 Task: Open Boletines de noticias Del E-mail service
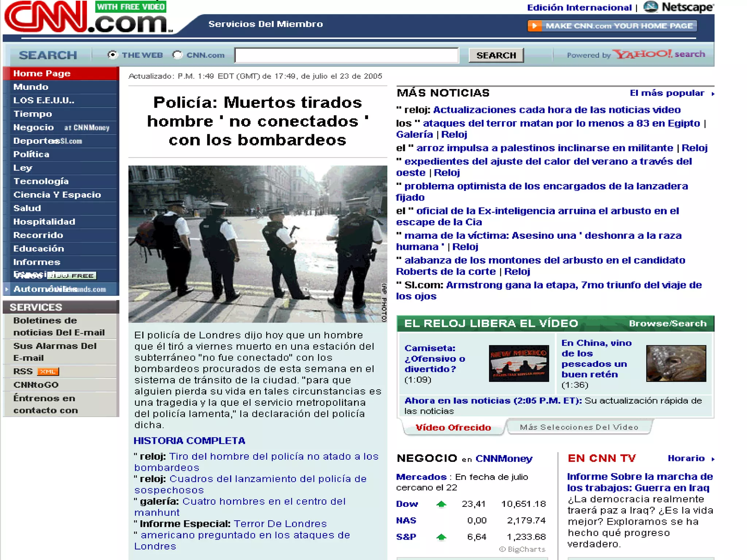pyautogui.click(x=59, y=326)
